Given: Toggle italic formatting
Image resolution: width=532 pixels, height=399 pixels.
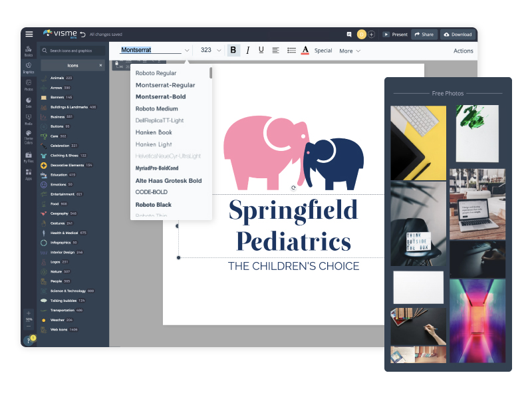Looking at the screenshot, I should [247, 51].
